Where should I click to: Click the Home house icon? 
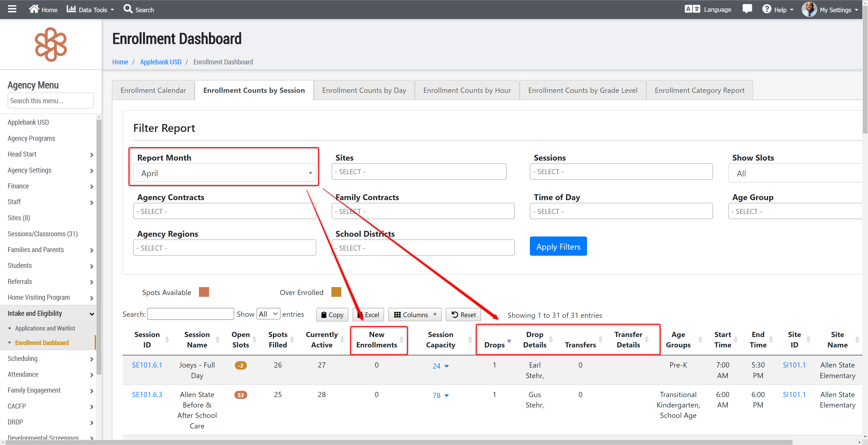34,9
